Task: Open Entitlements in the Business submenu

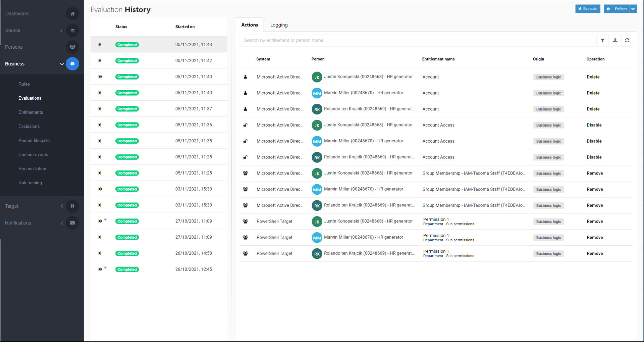Action: (x=31, y=112)
